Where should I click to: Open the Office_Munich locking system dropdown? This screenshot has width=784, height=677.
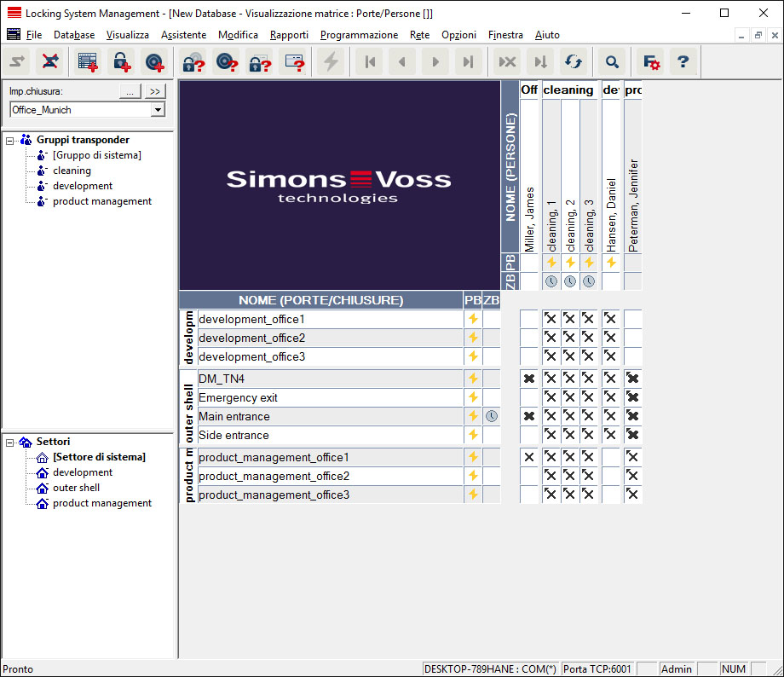click(x=158, y=110)
